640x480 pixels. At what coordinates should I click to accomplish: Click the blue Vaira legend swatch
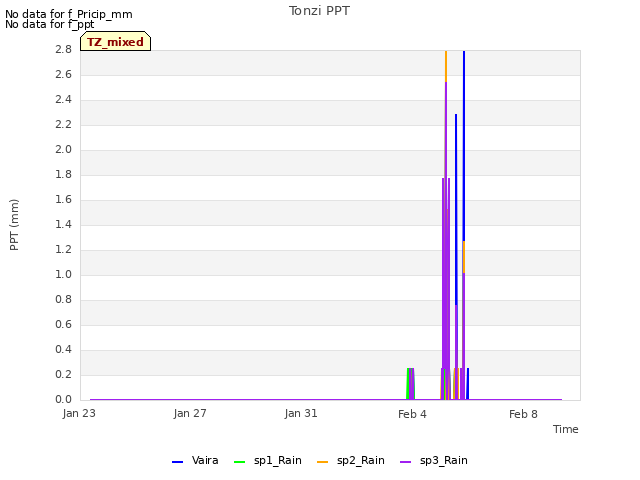tap(178, 462)
